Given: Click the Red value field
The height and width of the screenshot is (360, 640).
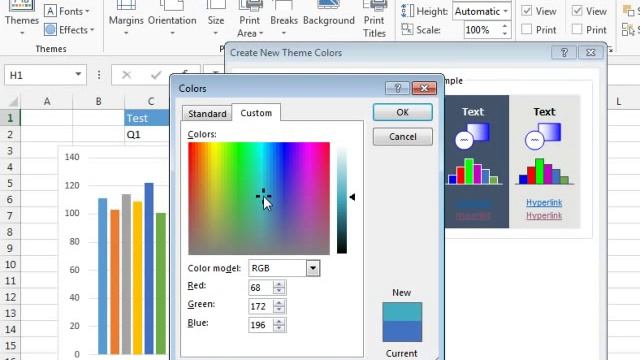Looking at the screenshot, I should coord(261,288).
